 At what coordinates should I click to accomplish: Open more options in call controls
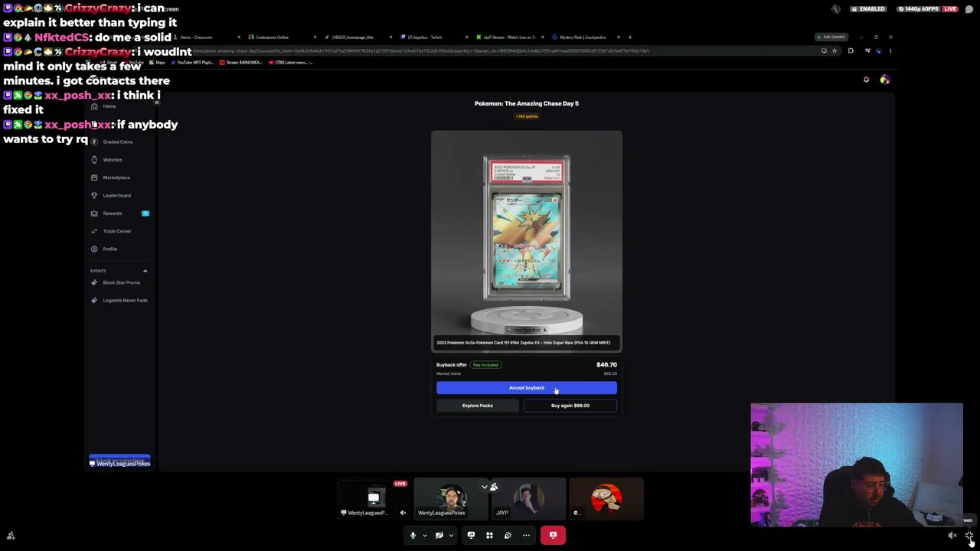click(x=526, y=535)
